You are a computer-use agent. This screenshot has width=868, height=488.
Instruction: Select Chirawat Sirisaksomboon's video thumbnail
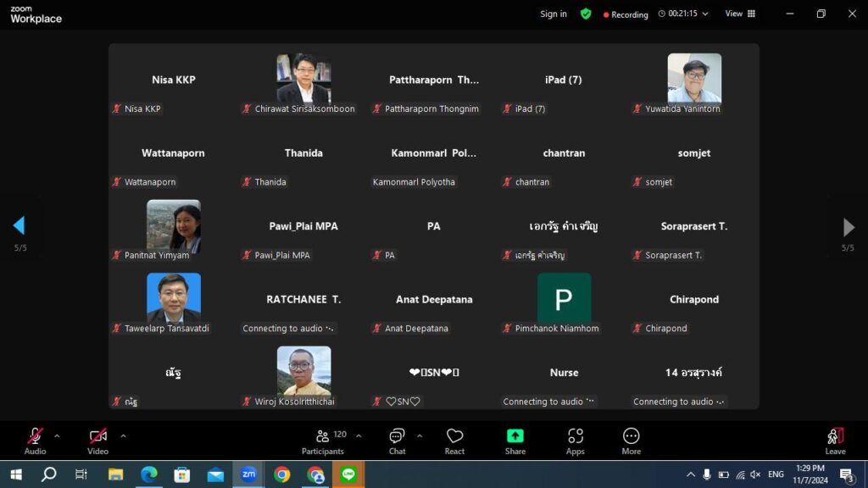[303, 78]
